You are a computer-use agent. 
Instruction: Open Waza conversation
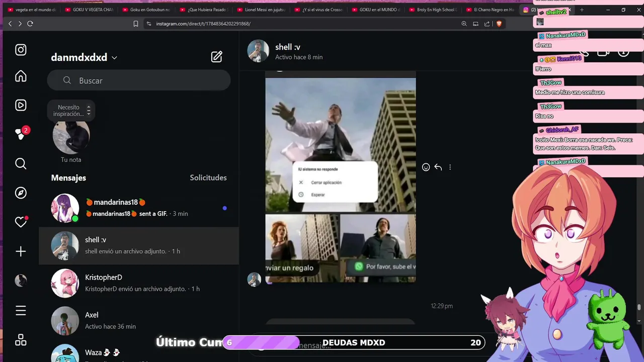click(139, 352)
